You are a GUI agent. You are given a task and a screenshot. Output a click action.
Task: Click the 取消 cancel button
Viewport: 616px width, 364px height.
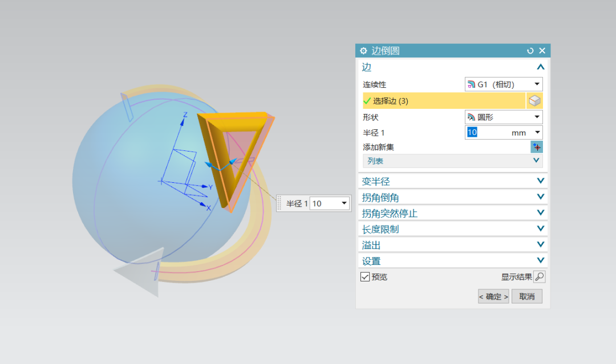[526, 296]
